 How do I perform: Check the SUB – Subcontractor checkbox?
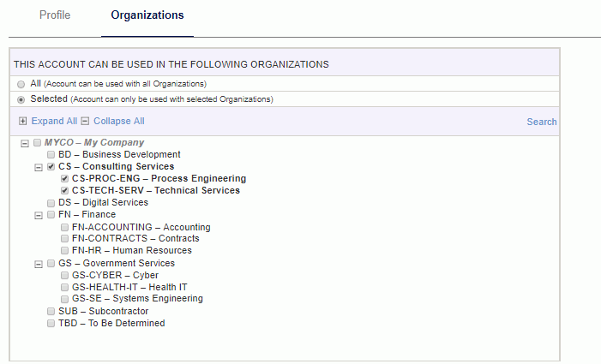51,312
